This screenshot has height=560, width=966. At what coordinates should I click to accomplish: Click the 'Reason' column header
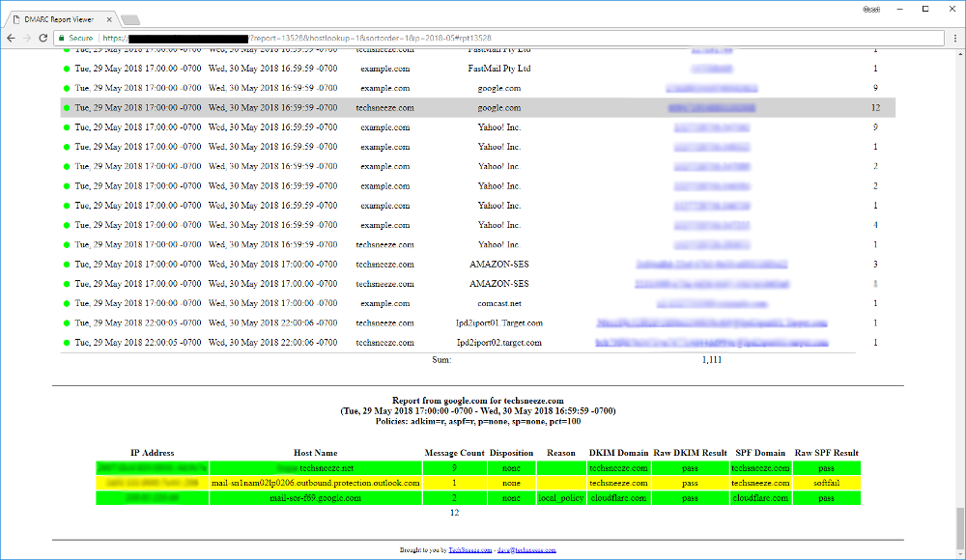pyautogui.click(x=561, y=453)
